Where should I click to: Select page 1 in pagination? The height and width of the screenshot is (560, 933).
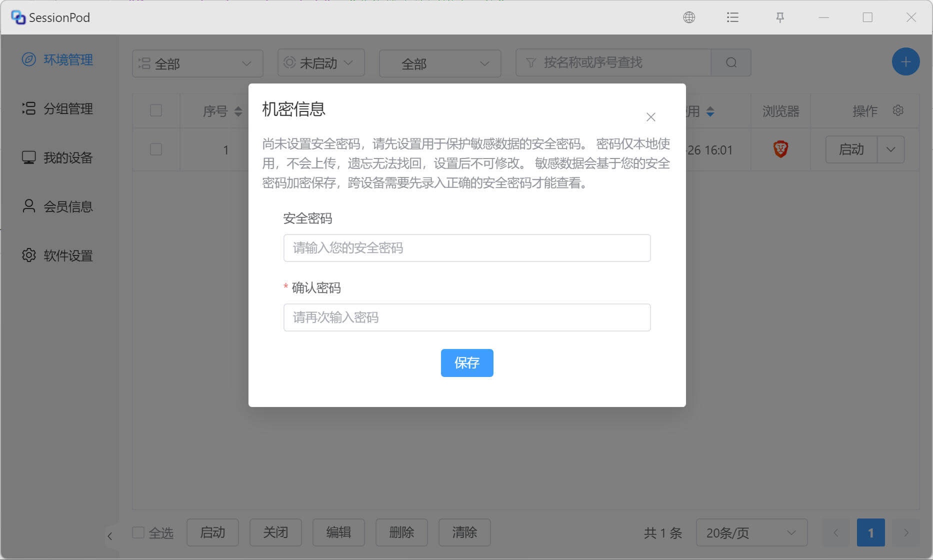coord(871,532)
